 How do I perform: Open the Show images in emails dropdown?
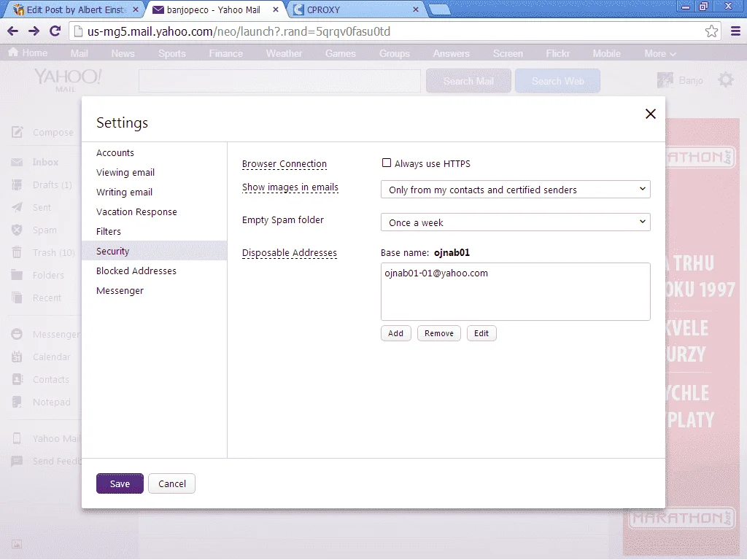click(516, 190)
